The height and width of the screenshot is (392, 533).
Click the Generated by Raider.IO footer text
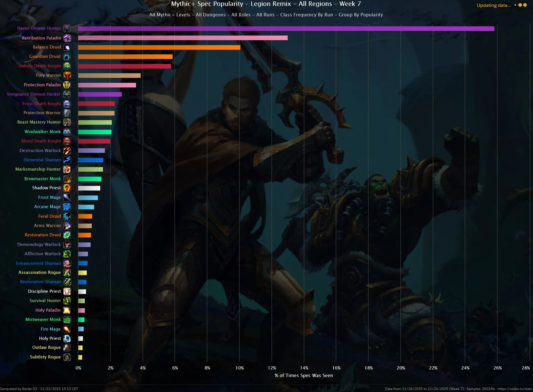tap(39, 389)
